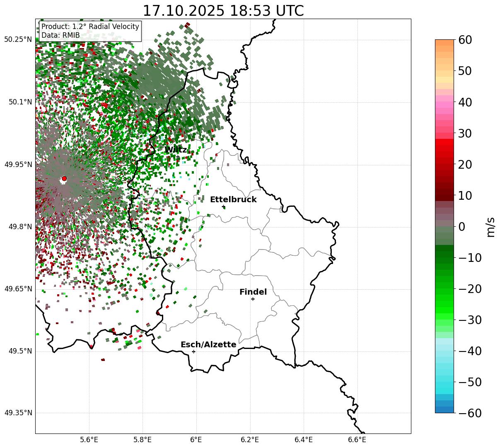The image size is (500, 448).
Task: Select the Findel city label
Action: pos(253,292)
